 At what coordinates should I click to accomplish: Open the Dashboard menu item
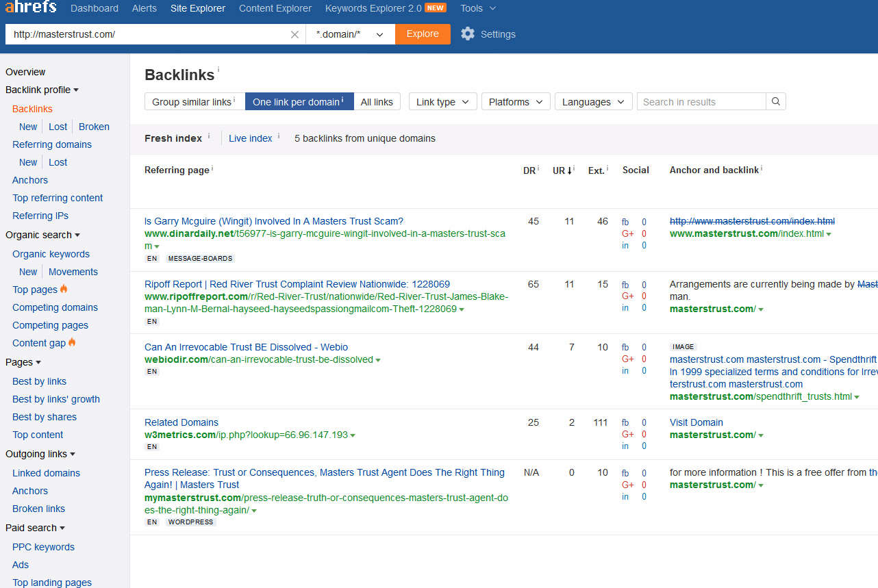point(95,8)
